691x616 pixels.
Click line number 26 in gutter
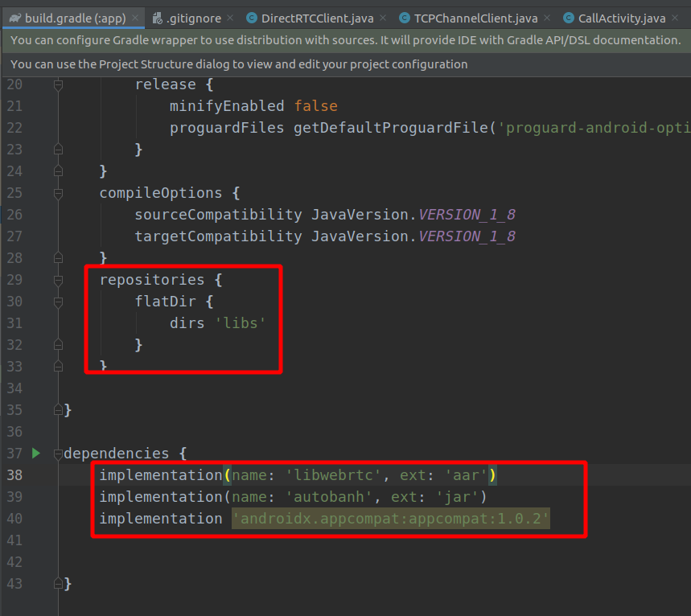click(14, 215)
